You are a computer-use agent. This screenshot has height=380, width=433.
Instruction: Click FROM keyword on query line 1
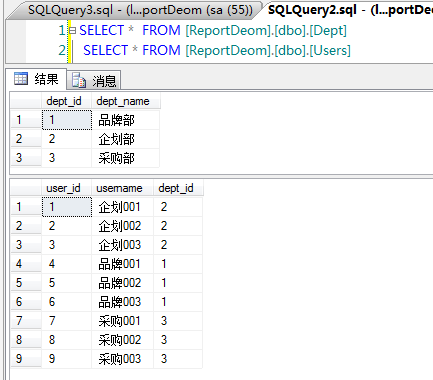pos(161,31)
